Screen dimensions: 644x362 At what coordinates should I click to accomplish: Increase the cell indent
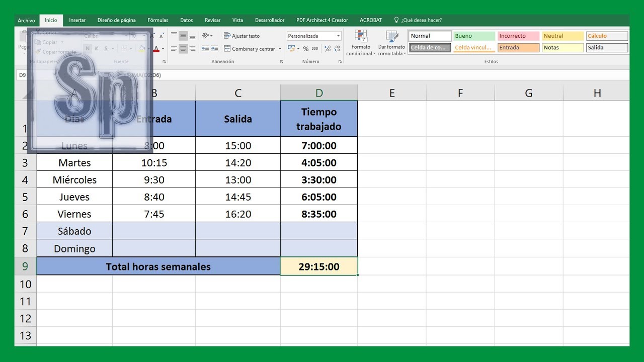pos(214,49)
